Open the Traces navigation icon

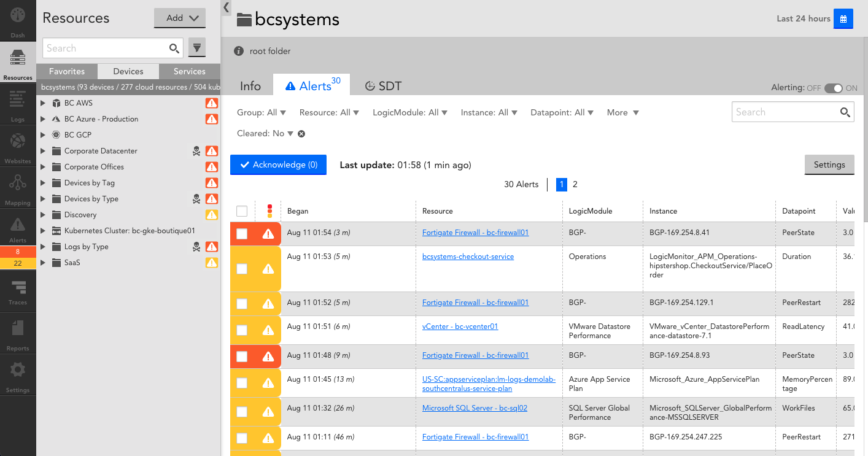click(x=18, y=287)
